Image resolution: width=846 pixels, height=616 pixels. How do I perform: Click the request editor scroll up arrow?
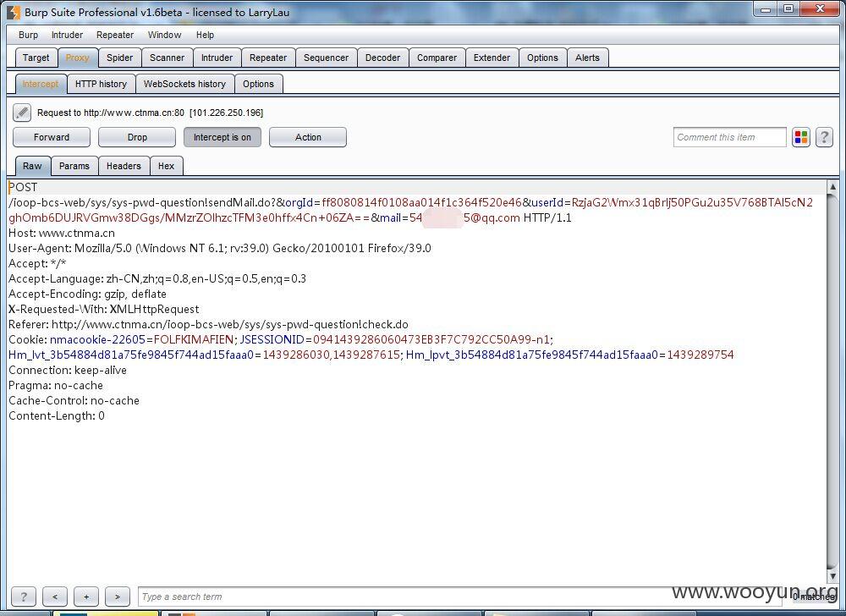(832, 187)
